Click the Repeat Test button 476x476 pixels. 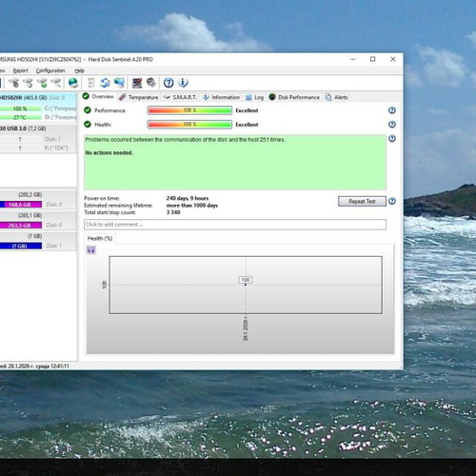(x=362, y=201)
